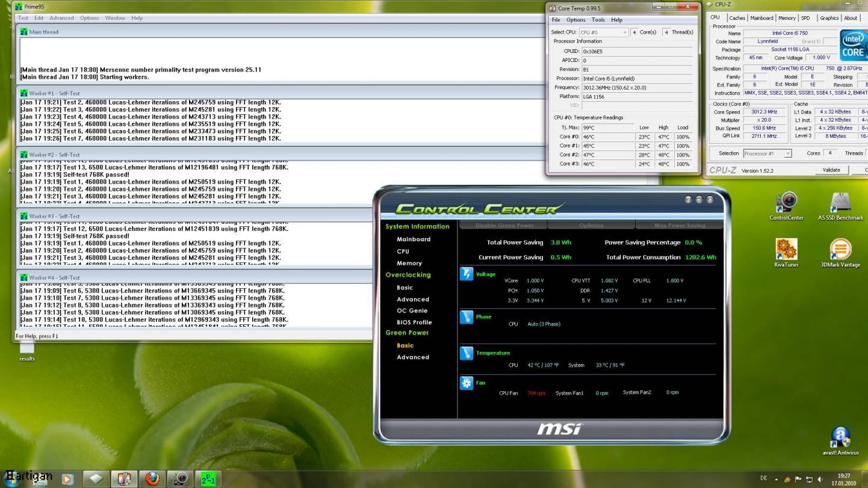The width and height of the screenshot is (868, 488).
Task: Switch to CPU-Z About tab
Action: (851, 18)
